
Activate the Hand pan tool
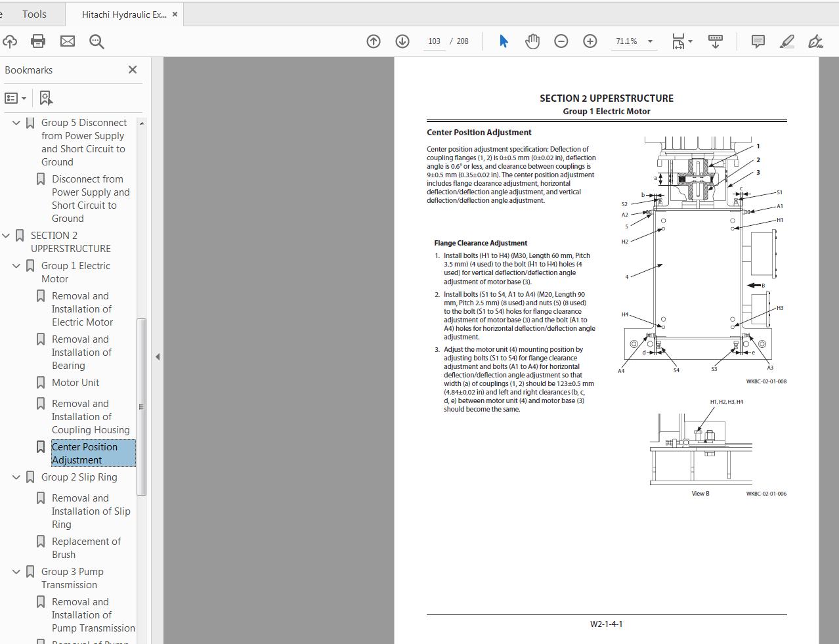tap(532, 41)
